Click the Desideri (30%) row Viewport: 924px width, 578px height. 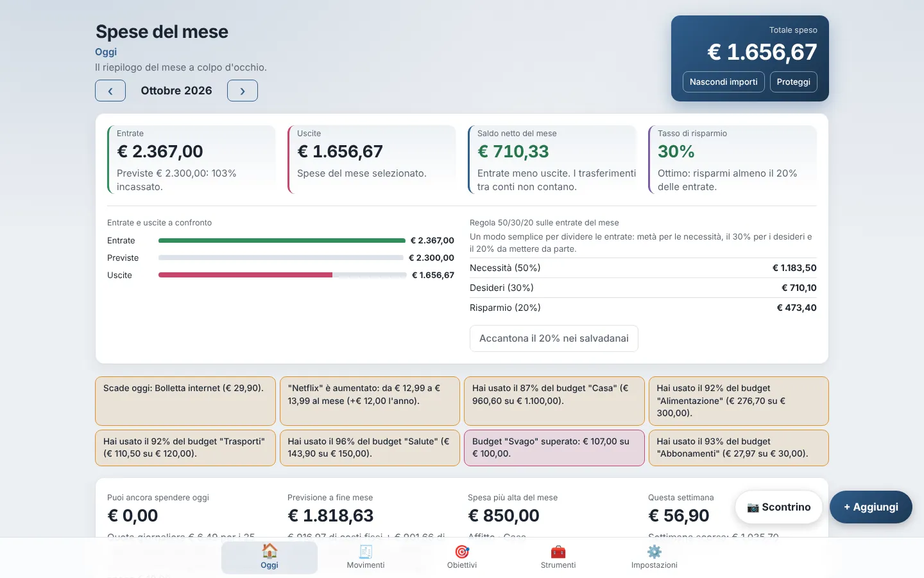[643, 288]
